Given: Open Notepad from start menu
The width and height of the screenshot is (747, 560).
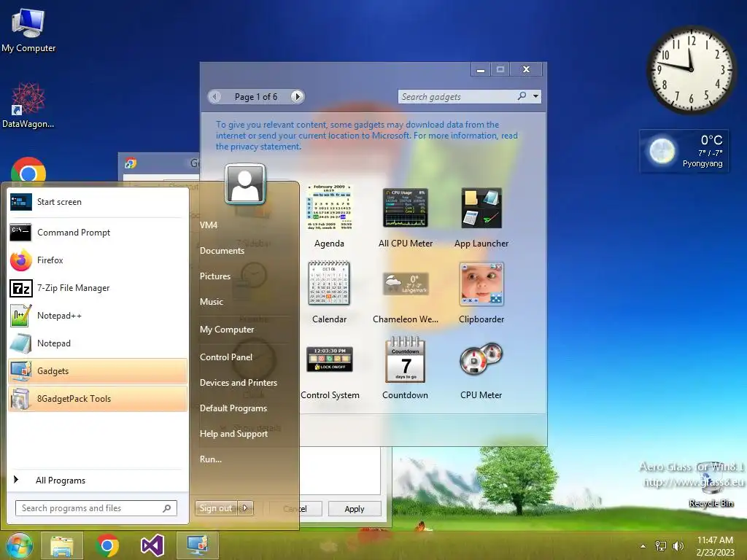Looking at the screenshot, I should [97, 343].
